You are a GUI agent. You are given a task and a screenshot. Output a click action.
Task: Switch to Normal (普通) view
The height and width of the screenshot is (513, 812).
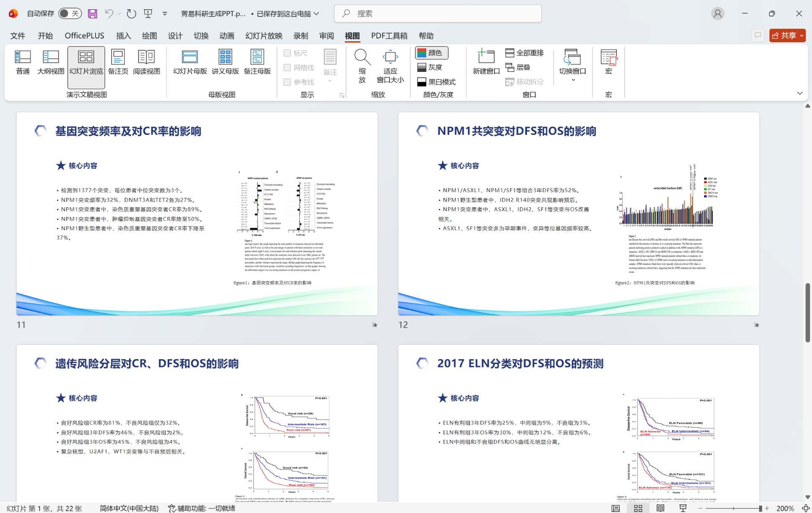(23, 62)
